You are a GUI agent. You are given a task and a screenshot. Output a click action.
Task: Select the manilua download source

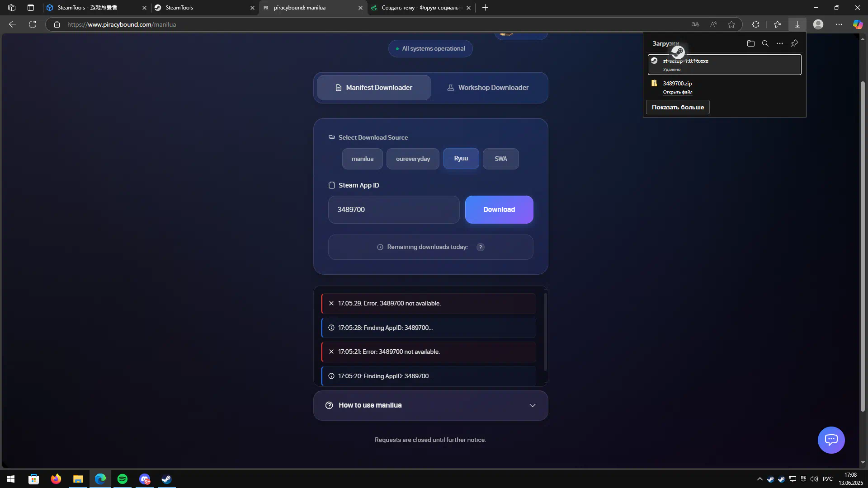coord(363,159)
